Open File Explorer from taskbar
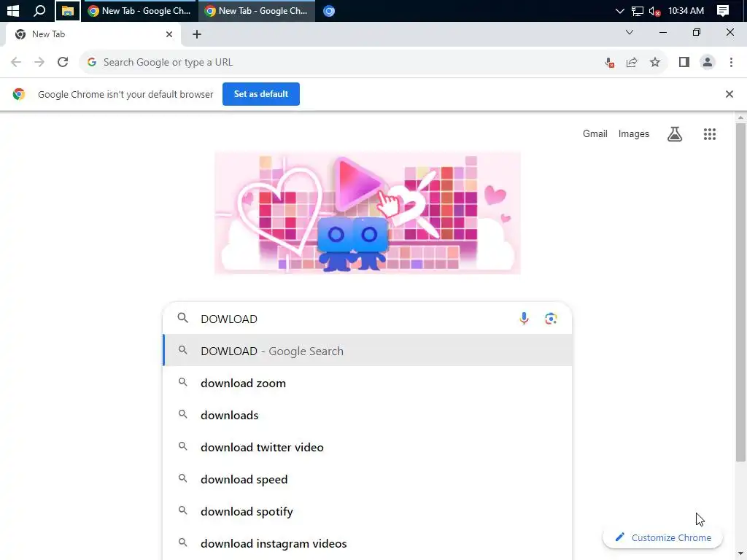747x560 pixels. [x=68, y=10]
